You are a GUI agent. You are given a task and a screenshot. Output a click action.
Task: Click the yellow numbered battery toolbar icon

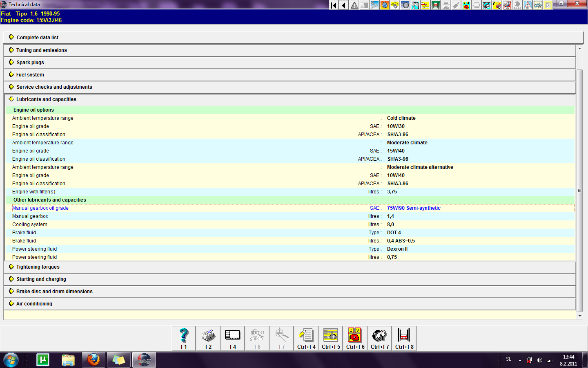click(x=466, y=5)
